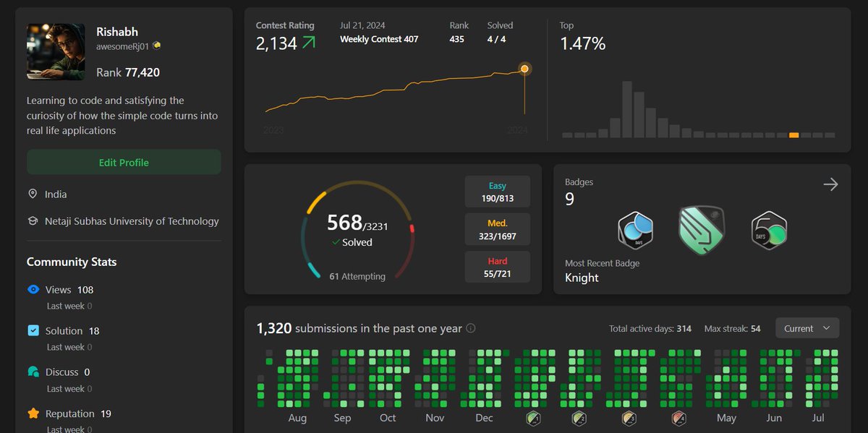Click the Max streak 54 text
Image resolution: width=868 pixels, height=433 pixels.
click(x=733, y=329)
